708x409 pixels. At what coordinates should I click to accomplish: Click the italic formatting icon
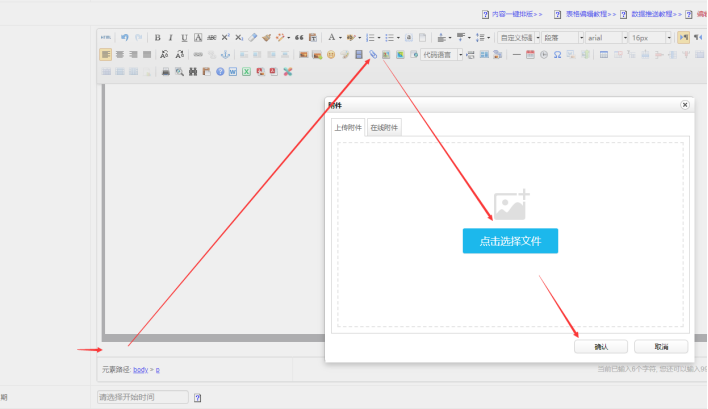pyautogui.click(x=171, y=37)
